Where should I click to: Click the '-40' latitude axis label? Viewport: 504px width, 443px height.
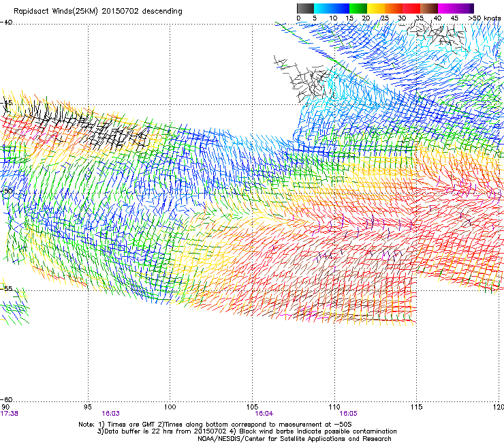click(6, 22)
